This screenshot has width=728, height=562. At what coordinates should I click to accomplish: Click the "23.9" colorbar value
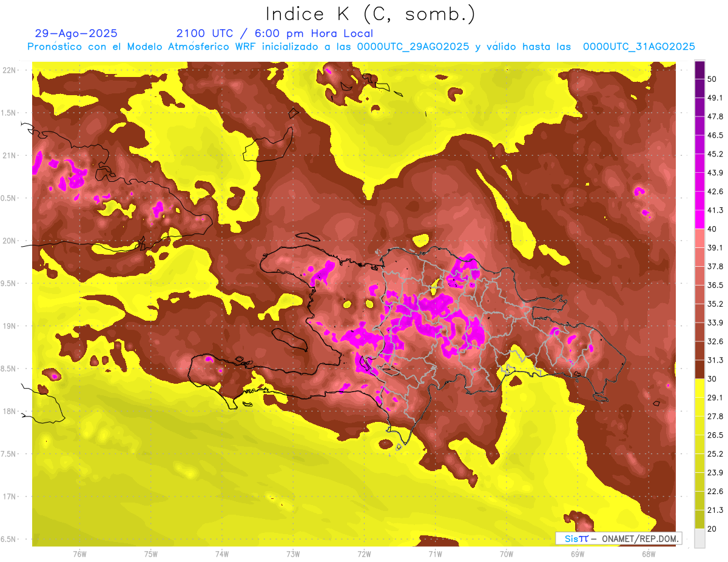(715, 473)
